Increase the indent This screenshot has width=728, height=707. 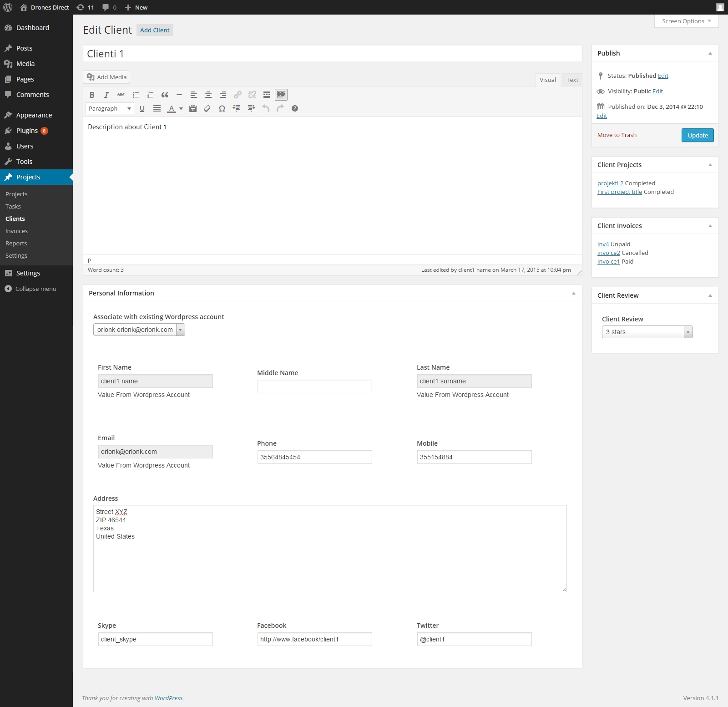point(251,108)
